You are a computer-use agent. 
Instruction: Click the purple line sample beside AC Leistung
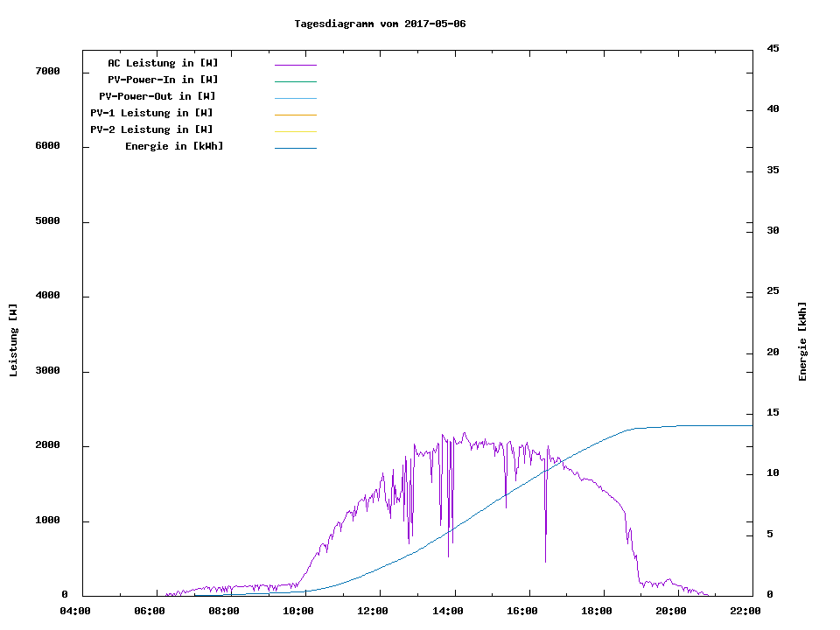tap(295, 65)
